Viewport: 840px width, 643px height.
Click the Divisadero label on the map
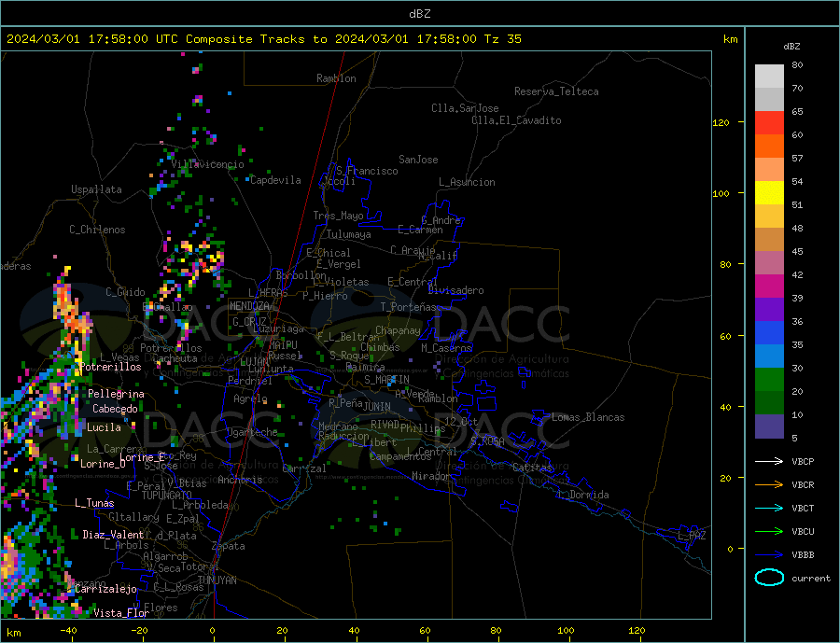coord(455,290)
